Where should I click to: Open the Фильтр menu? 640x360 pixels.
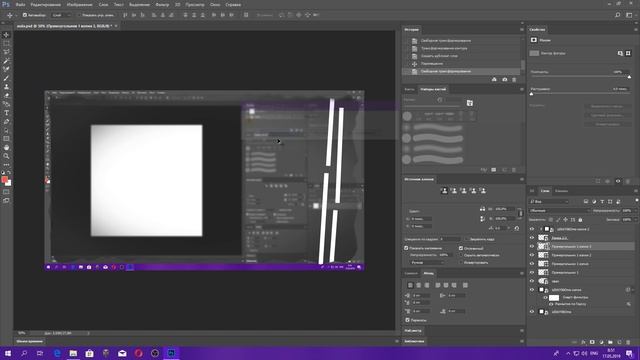(162, 4)
